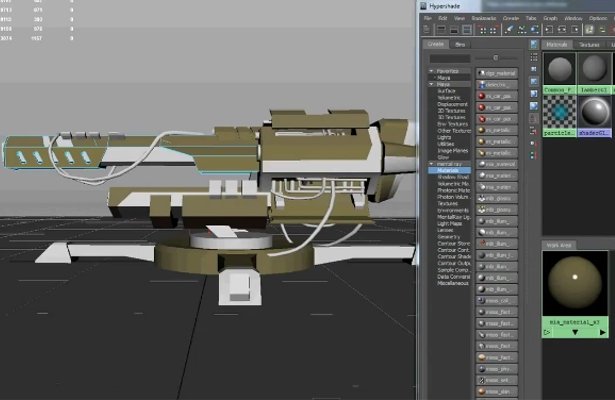Show bottom tabs only layout icon
Screen dimensions: 615x400
click(x=454, y=30)
